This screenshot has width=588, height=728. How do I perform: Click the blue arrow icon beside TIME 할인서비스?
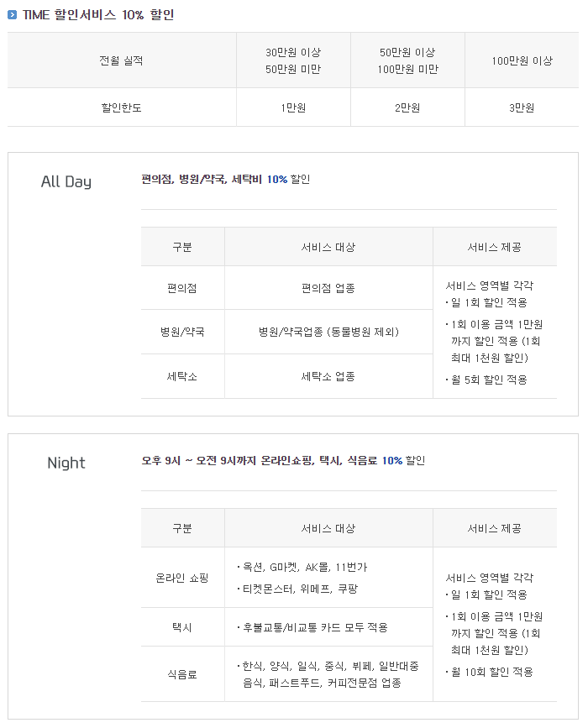[x=13, y=15]
